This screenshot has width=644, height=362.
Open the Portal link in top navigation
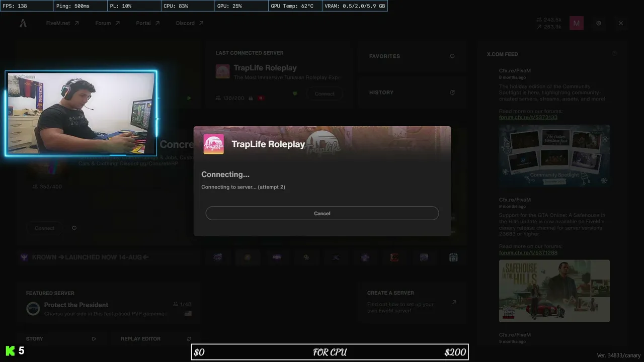click(x=147, y=23)
